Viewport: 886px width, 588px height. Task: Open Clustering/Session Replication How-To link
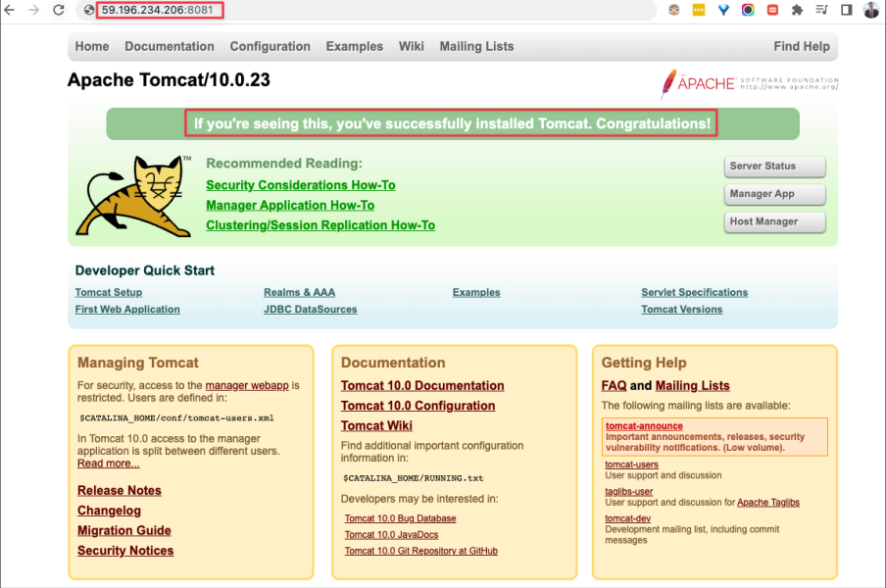click(320, 225)
